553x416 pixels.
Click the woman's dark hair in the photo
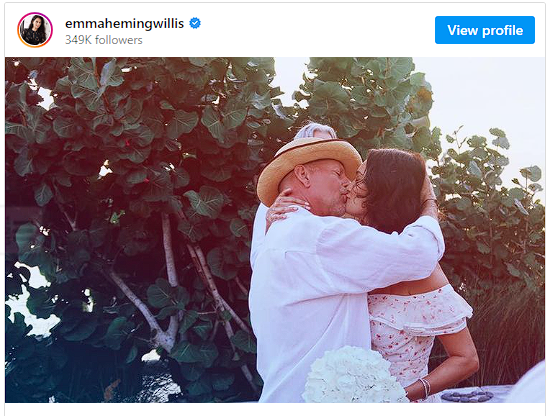point(393,189)
